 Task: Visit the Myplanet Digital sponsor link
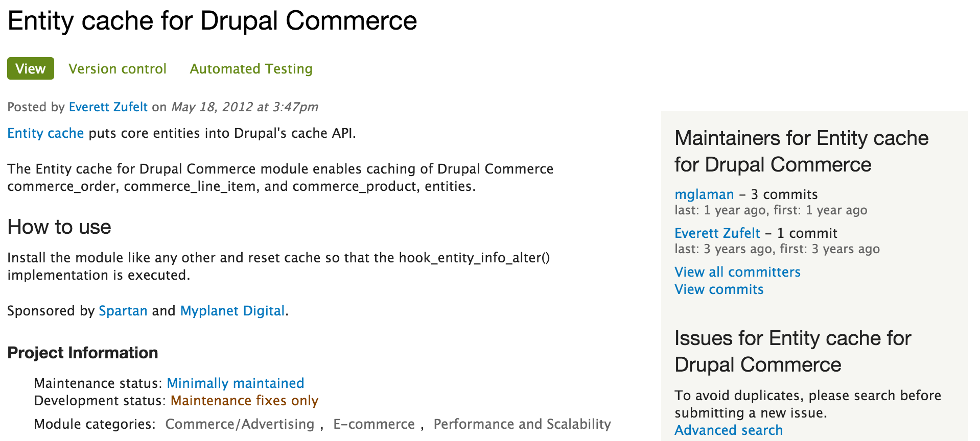point(232,311)
